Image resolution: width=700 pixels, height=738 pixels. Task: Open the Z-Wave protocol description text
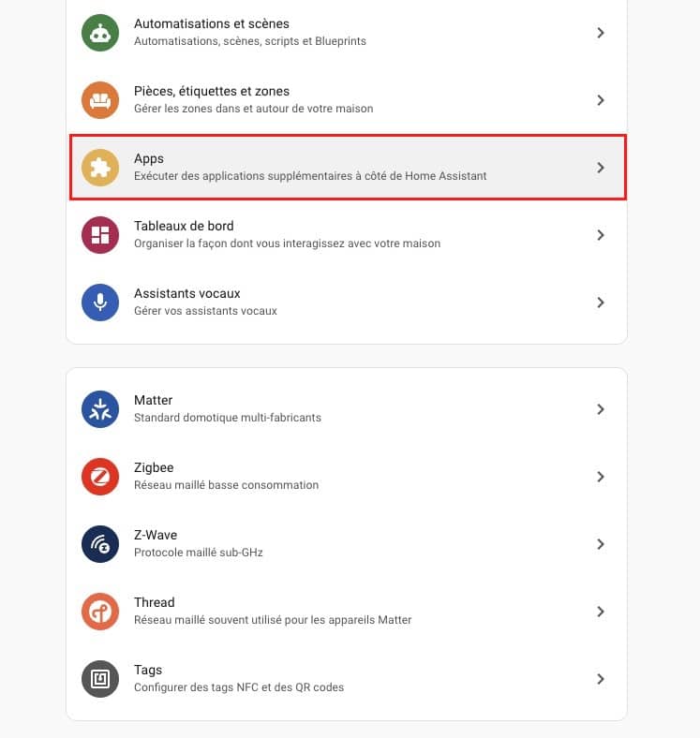tap(199, 553)
